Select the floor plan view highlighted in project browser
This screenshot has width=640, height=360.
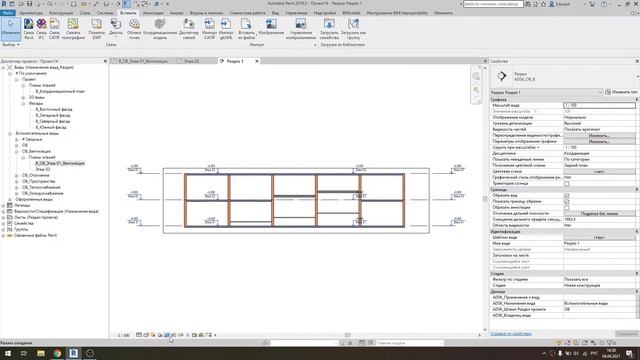point(60,163)
